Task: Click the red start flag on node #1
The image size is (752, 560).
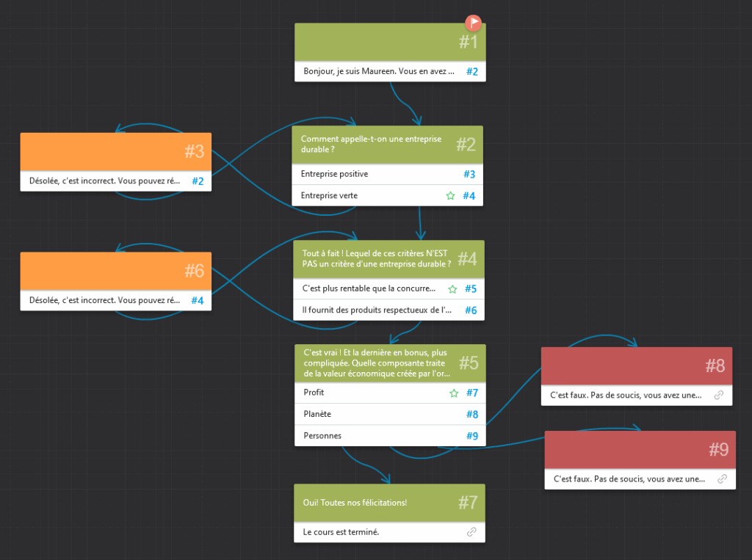Action: click(x=474, y=23)
